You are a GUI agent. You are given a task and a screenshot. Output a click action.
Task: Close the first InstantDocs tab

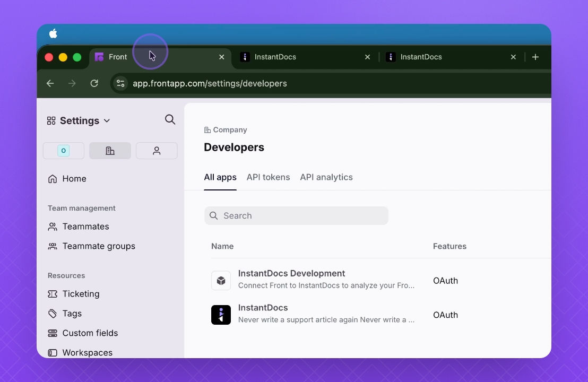[367, 57]
